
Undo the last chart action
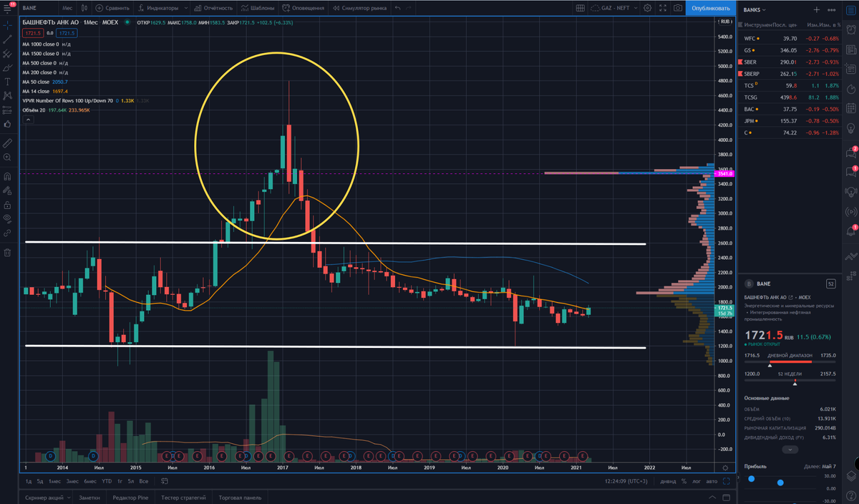tap(399, 8)
